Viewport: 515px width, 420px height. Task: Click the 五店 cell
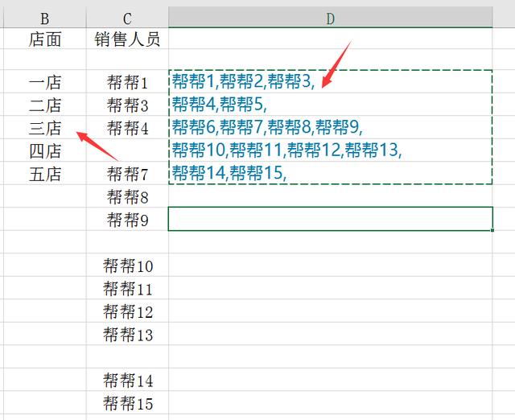pyautogui.click(x=44, y=174)
